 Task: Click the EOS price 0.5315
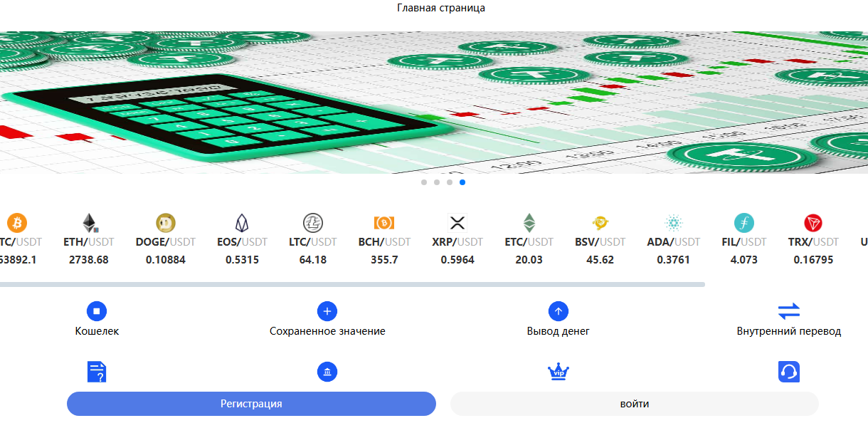pyautogui.click(x=243, y=260)
